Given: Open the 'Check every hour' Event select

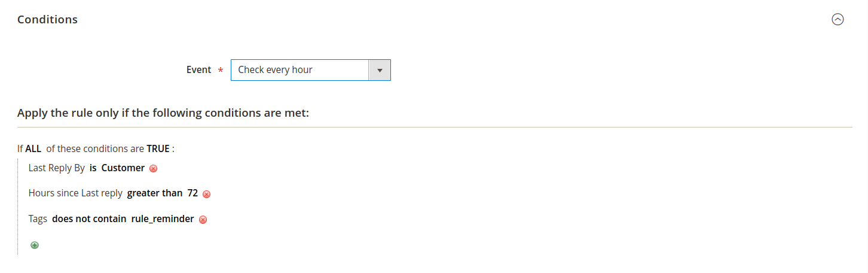Looking at the screenshot, I should [299, 70].
